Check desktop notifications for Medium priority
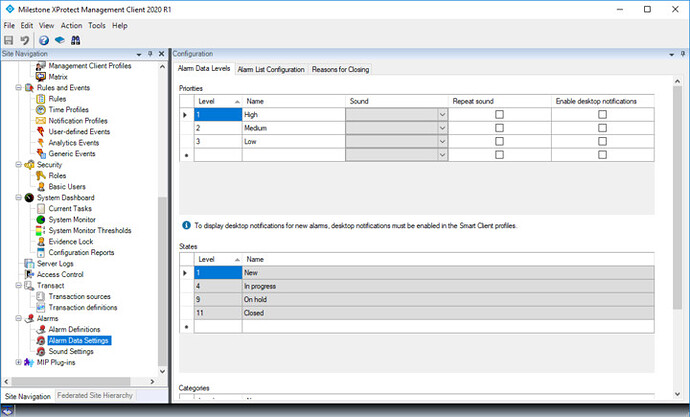Image resolution: width=690 pixels, height=417 pixels. [602, 128]
